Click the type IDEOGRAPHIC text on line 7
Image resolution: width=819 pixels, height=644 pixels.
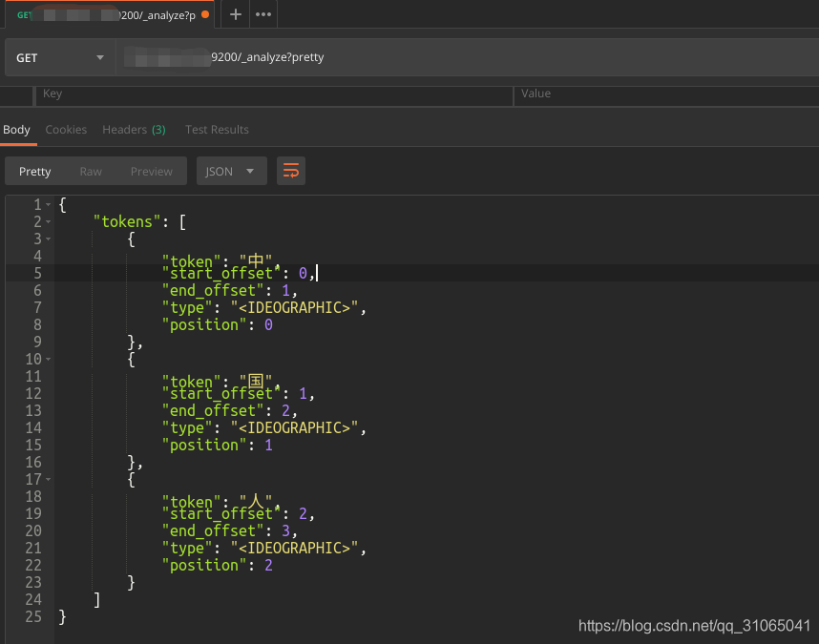coord(295,307)
